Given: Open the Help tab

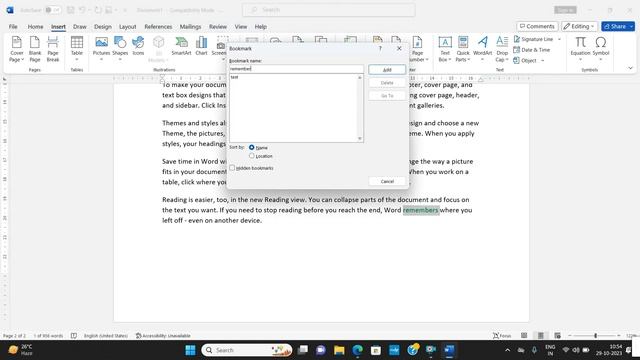Looking at the screenshot, I should pyautogui.click(x=260, y=27).
